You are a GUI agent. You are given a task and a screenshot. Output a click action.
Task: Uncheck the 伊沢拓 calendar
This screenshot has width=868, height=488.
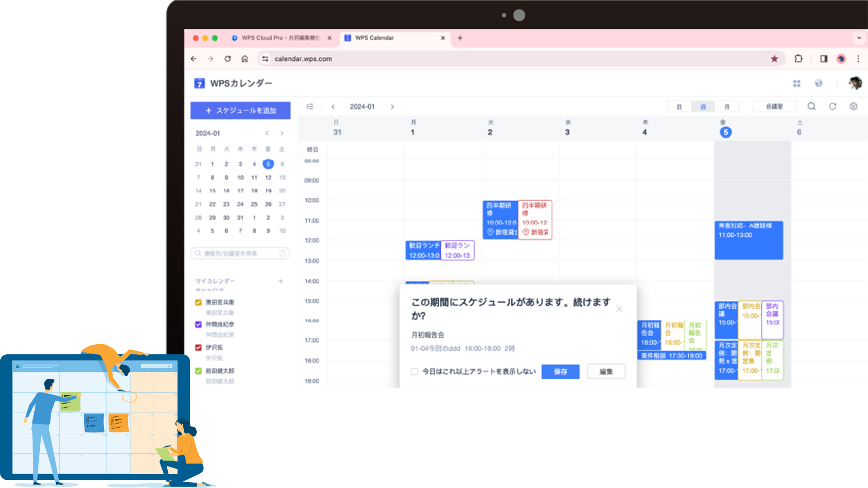[198, 347]
